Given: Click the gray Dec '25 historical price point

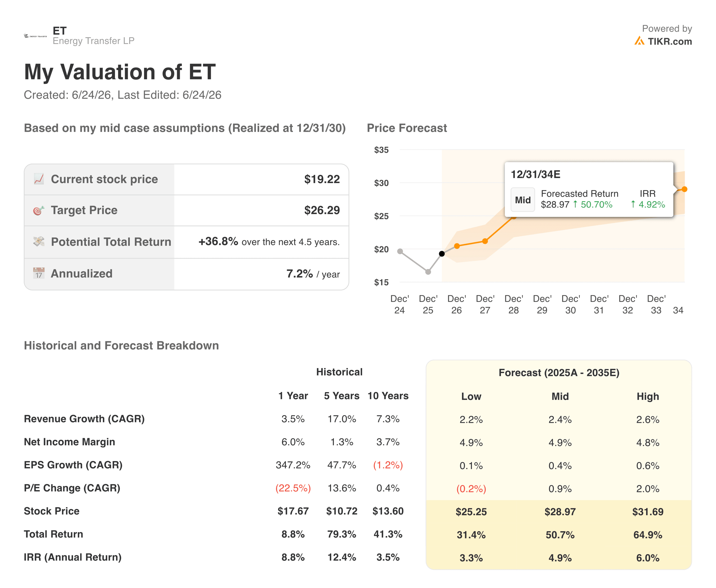Looking at the screenshot, I should 428,272.
